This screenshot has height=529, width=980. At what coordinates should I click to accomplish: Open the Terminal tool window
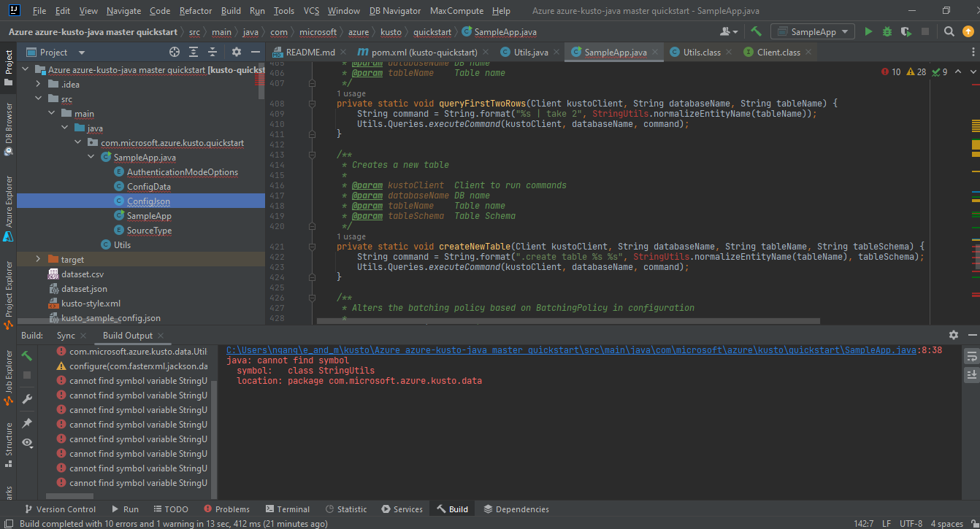[x=288, y=509]
